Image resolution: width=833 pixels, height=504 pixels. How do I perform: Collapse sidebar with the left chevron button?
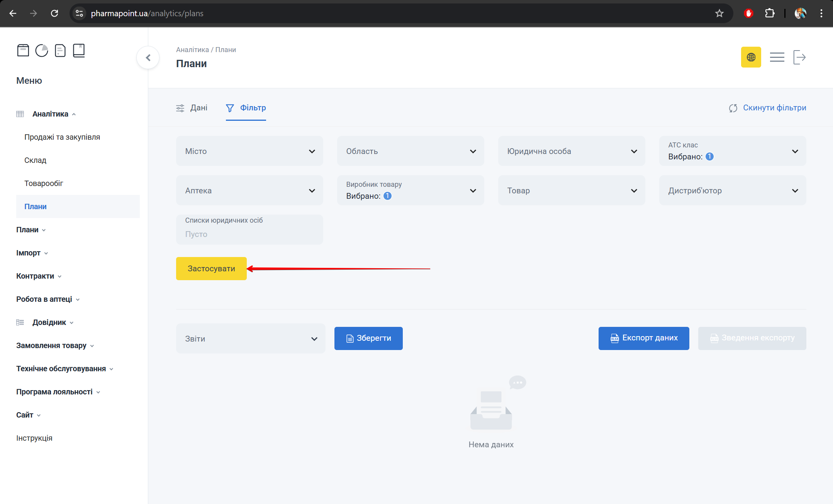point(148,58)
